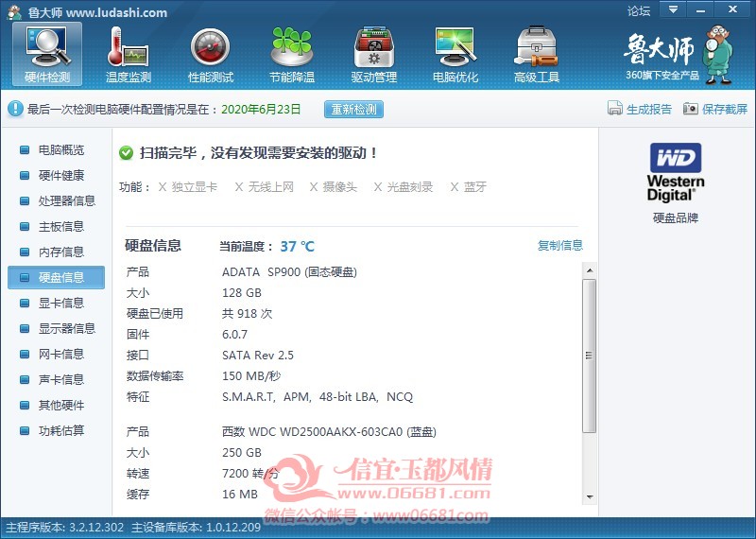Select 硬盘信息 in the sidebar

point(56,277)
